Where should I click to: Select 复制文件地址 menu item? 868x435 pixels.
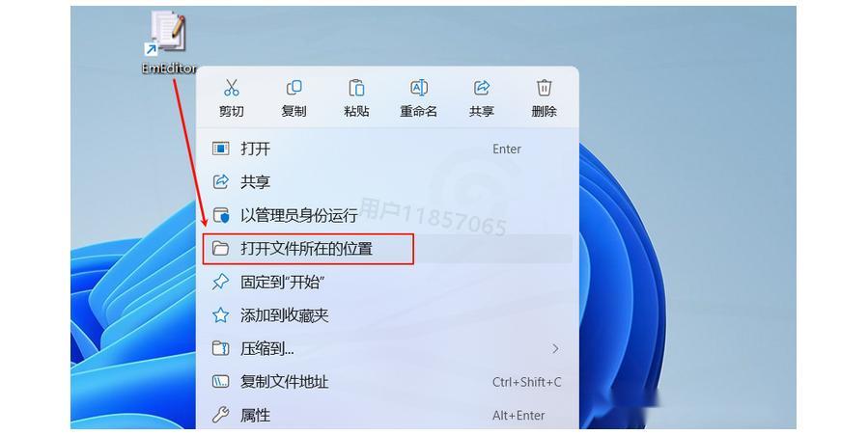(387, 381)
